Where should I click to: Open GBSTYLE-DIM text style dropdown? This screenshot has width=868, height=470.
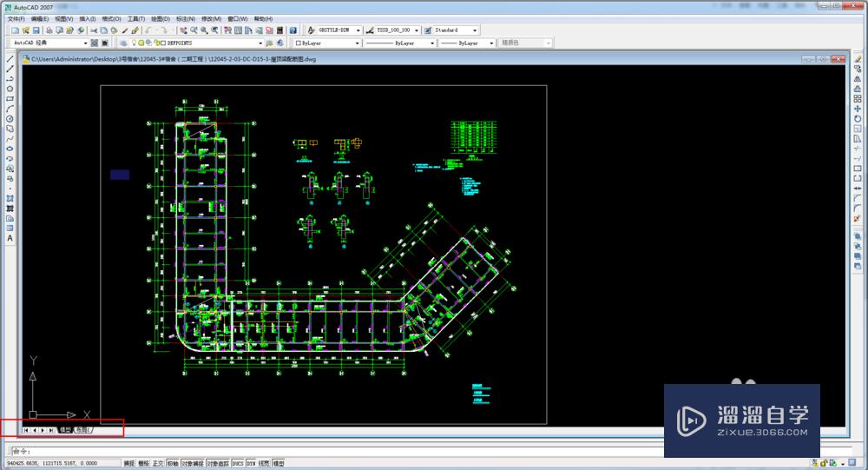click(x=358, y=30)
